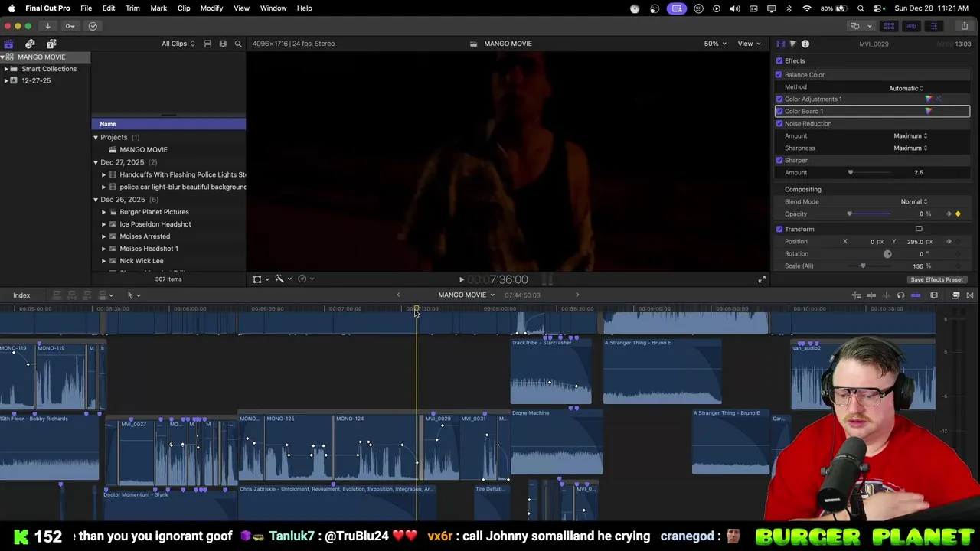This screenshot has height=551, width=980.
Task: Click the timeline Index button
Action: (21, 295)
